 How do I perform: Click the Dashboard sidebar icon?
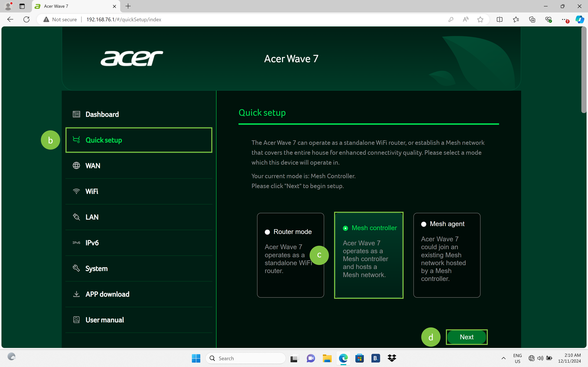point(76,114)
